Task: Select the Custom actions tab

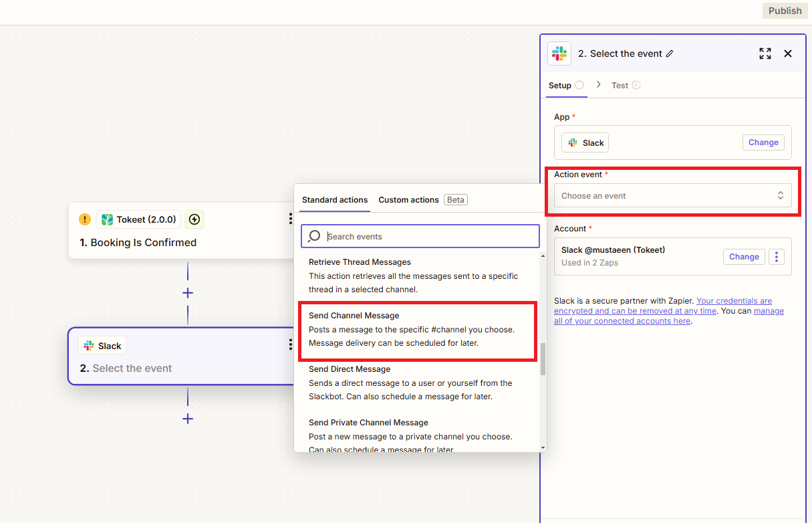Action: tap(408, 200)
